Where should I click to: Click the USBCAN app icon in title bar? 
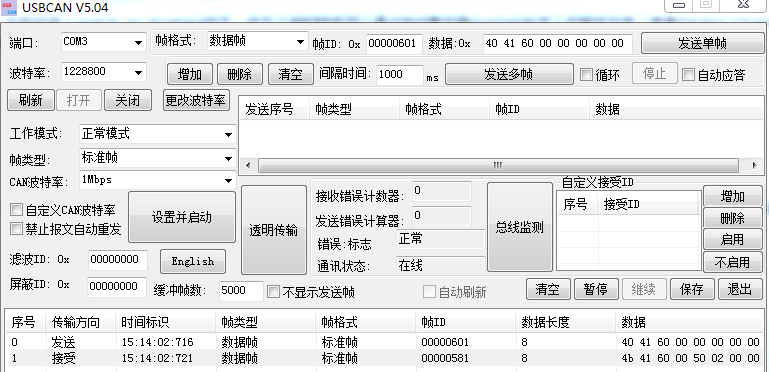tap(9, 8)
